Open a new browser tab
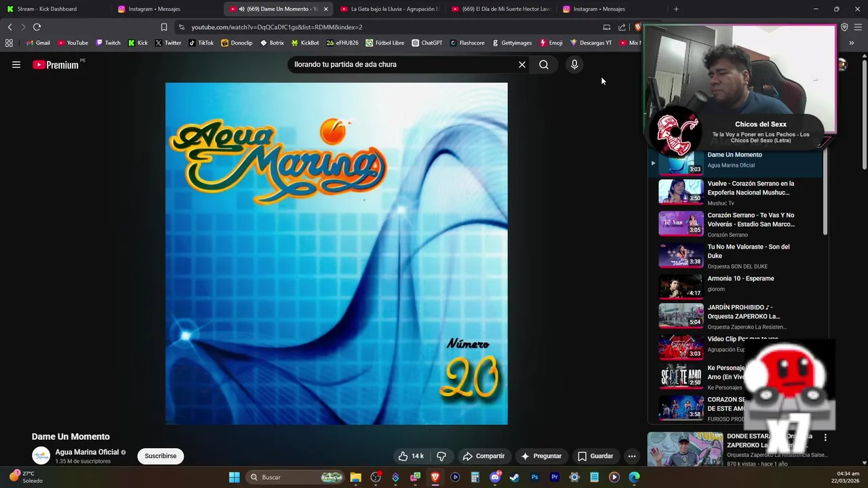Screen dimensions: 868x488 676,9
